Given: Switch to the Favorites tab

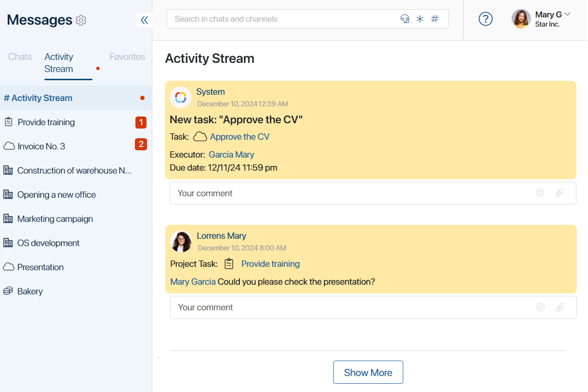Looking at the screenshot, I should click(x=127, y=57).
